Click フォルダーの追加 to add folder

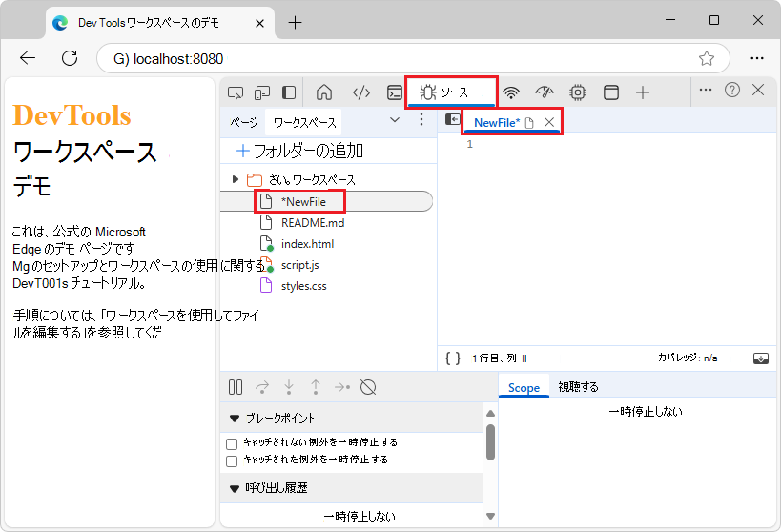coord(298,151)
